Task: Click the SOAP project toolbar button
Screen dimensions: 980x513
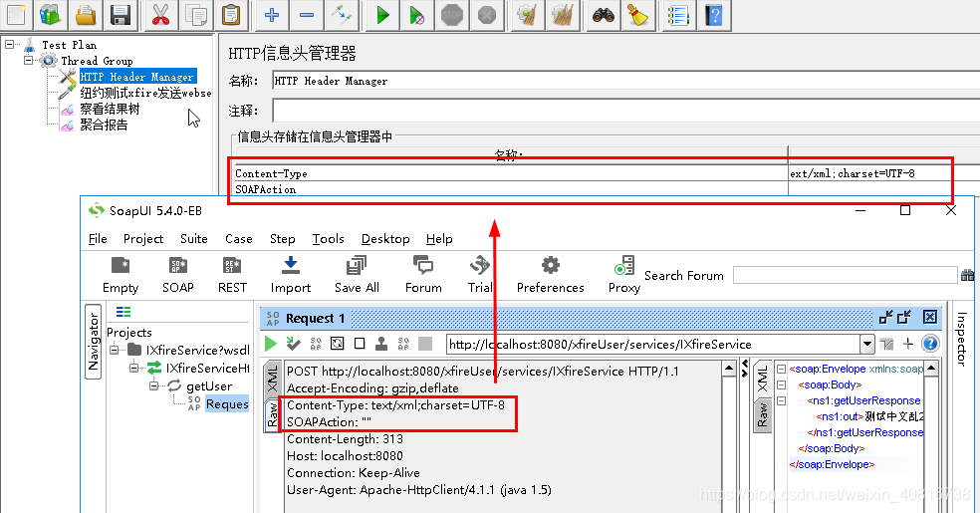Action: (x=178, y=275)
